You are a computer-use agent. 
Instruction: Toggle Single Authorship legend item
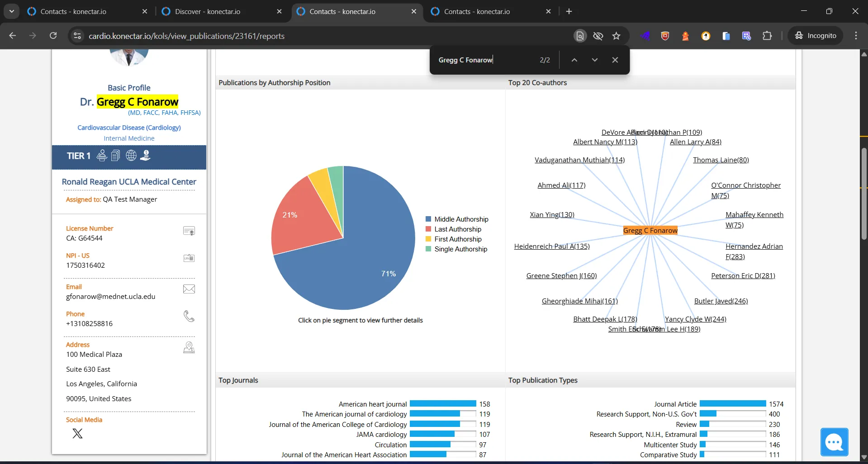coord(456,249)
